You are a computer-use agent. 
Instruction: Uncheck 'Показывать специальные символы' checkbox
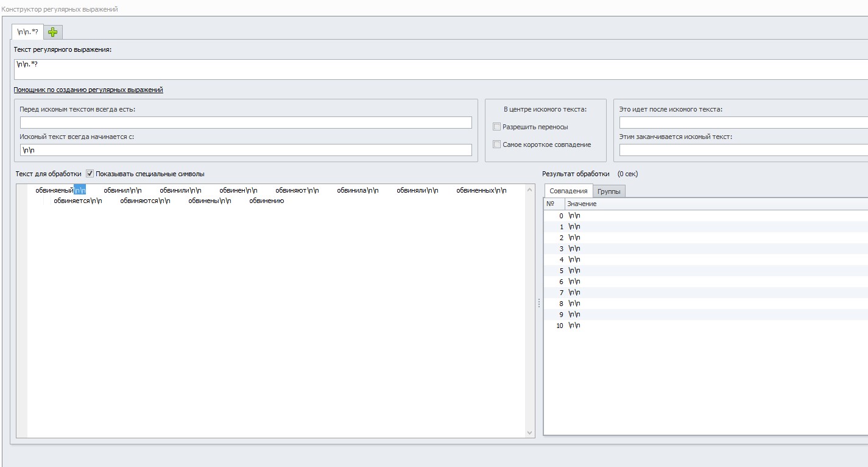click(x=90, y=174)
